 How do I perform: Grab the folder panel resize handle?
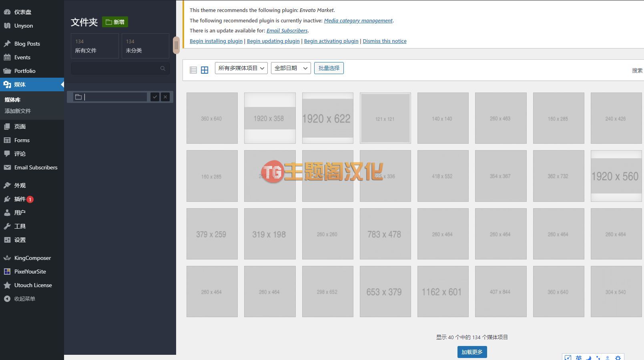coord(176,45)
